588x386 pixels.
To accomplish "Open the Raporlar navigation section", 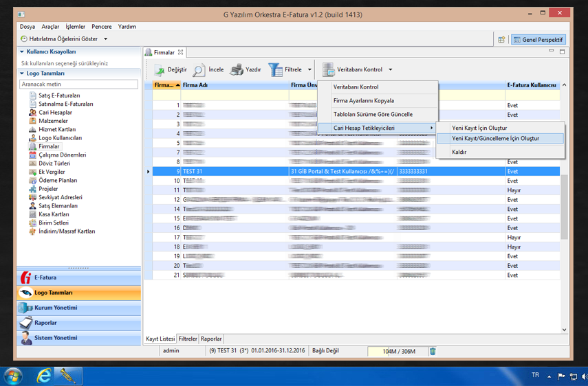I will click(79, 323).
